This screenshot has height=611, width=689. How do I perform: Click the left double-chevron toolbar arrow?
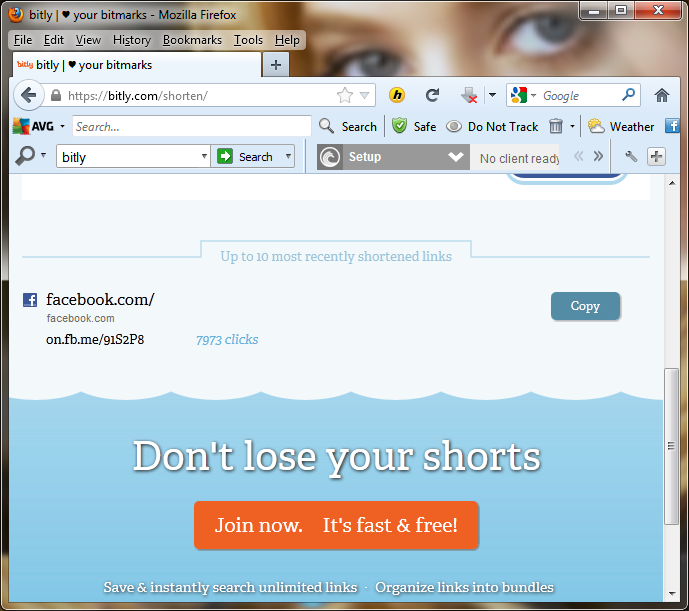pyautogui.click(x=579, y=156)
